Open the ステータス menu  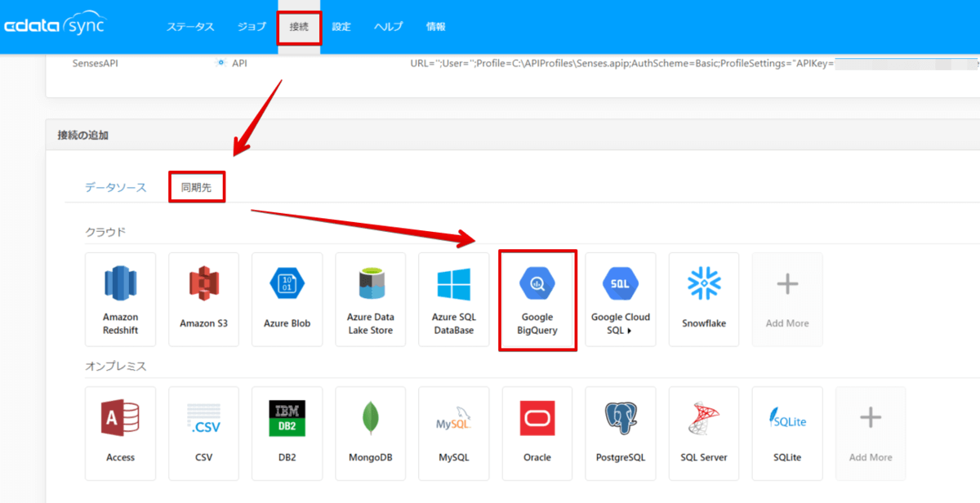click(190, 27)
